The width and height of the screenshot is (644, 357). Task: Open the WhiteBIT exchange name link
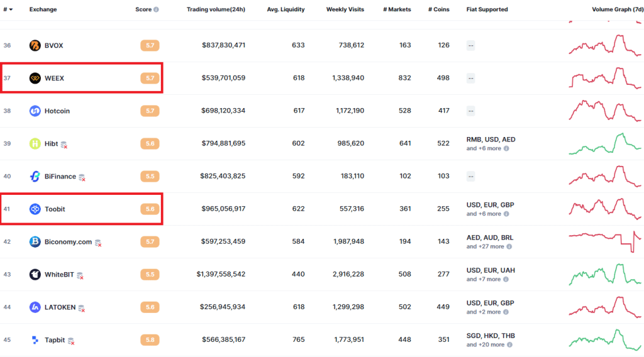(59, 275)
